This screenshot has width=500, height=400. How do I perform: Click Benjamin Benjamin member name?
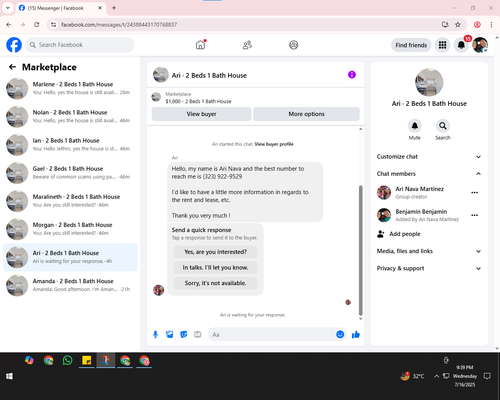point(421,212)
